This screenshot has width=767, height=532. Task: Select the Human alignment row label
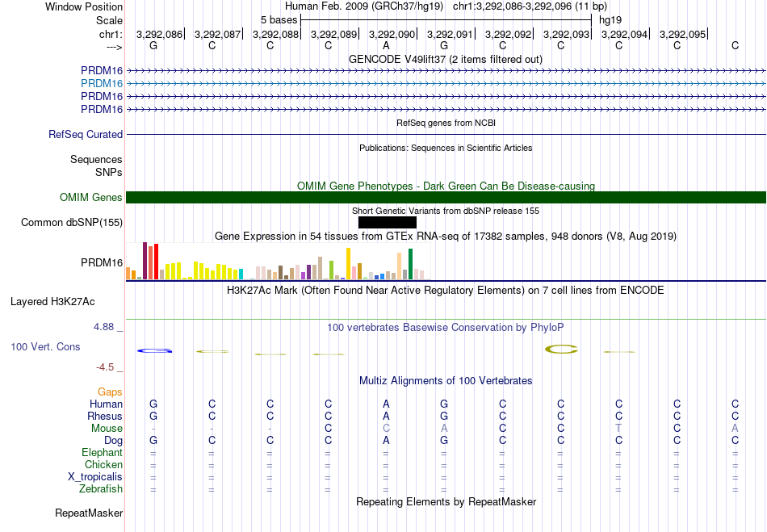click(106, 404)
